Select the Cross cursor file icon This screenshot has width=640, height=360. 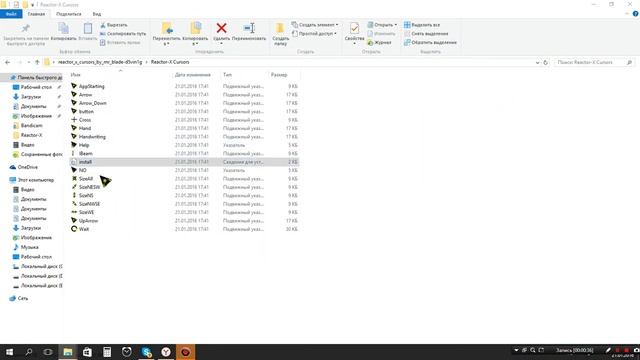point(74,120)
